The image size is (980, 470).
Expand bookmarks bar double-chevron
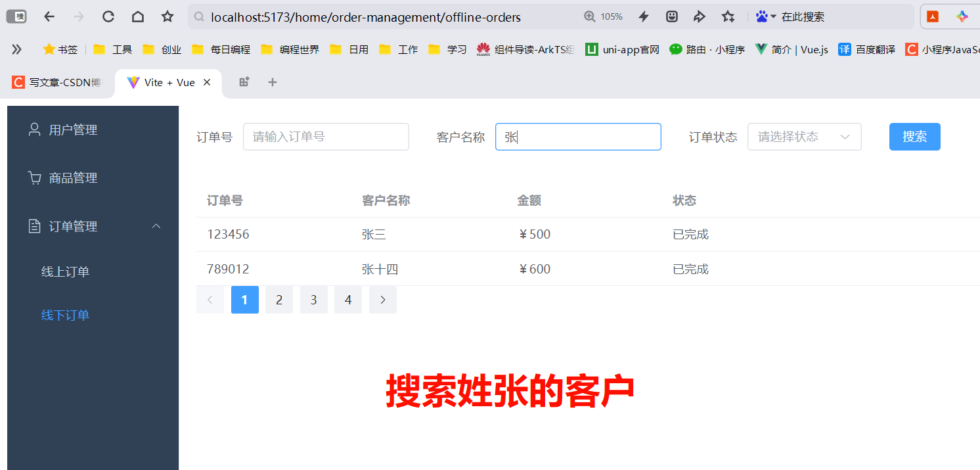(x=16, y=49)
